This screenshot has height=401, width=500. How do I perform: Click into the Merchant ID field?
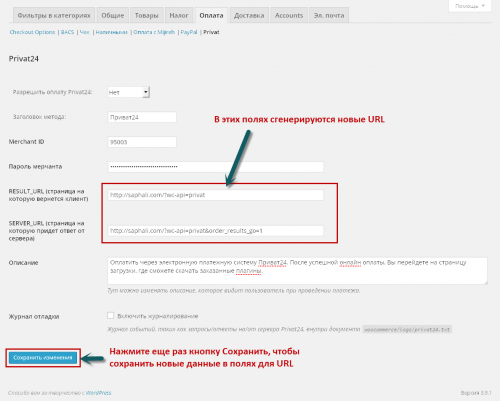click(142, 142)
